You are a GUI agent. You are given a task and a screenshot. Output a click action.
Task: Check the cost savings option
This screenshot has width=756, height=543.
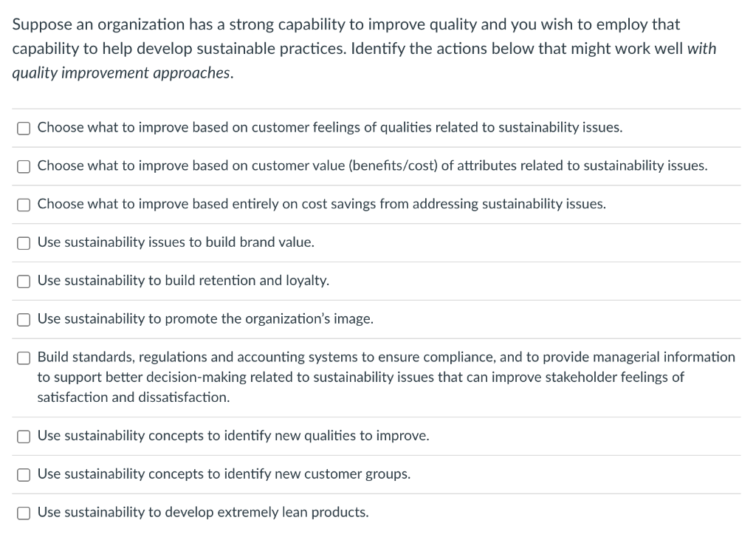click(x=23, y=205)
